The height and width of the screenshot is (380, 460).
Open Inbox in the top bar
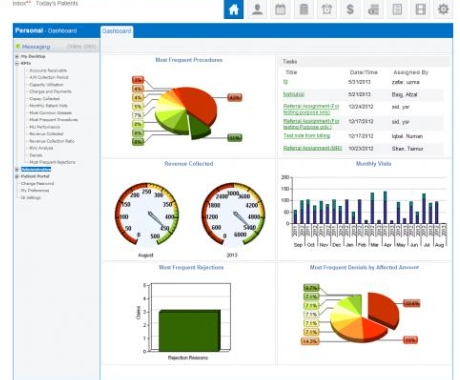click(19, 3)
